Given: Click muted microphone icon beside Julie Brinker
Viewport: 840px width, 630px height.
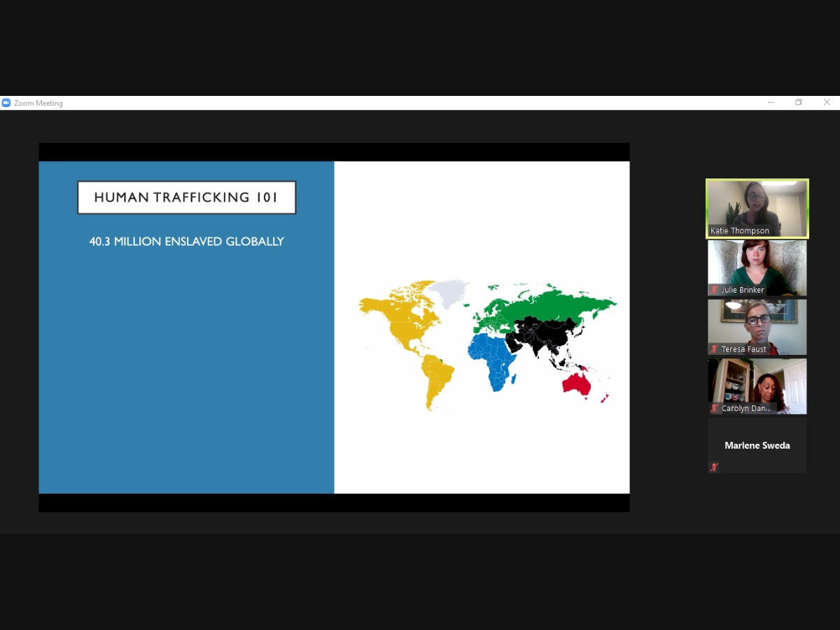Looking at the screenshot, I should tap(714, 290).
